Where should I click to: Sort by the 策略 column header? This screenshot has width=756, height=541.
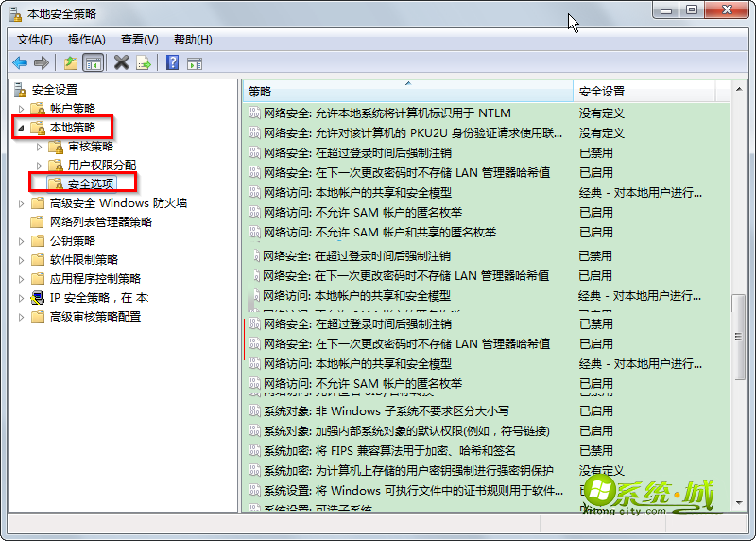(406, 92)
